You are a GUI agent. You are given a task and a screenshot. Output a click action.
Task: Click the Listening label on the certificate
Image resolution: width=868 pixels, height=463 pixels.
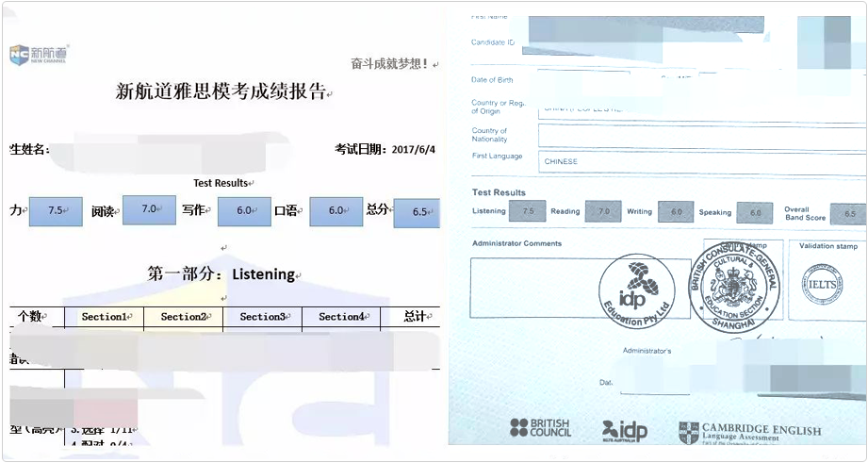(489, 211)
